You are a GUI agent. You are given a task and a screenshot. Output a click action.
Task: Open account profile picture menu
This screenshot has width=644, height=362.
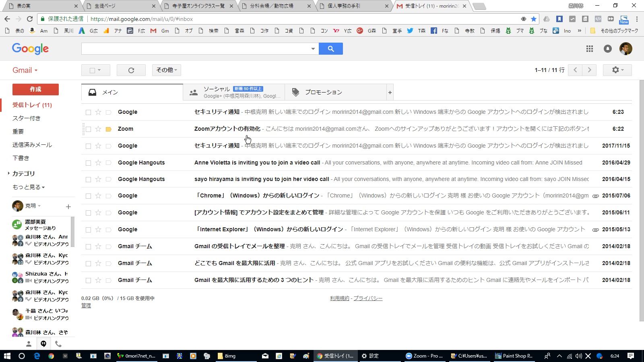coord(626,49)
